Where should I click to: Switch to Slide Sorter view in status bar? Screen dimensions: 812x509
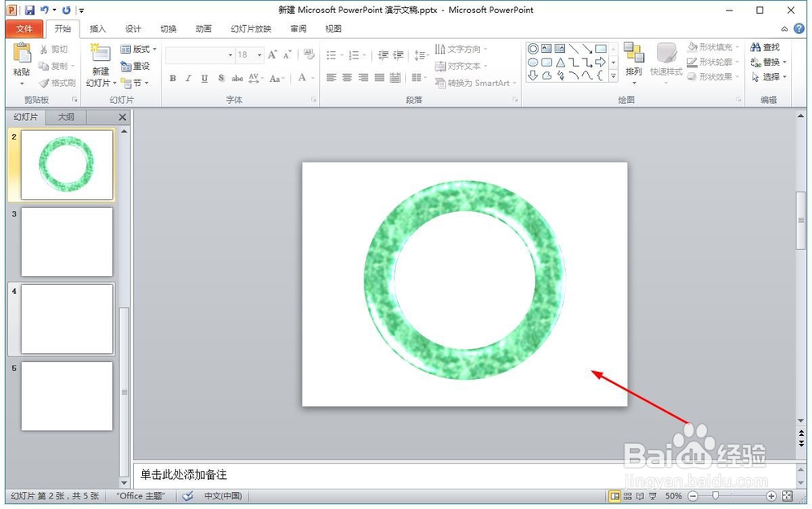(x=626, y=496)
